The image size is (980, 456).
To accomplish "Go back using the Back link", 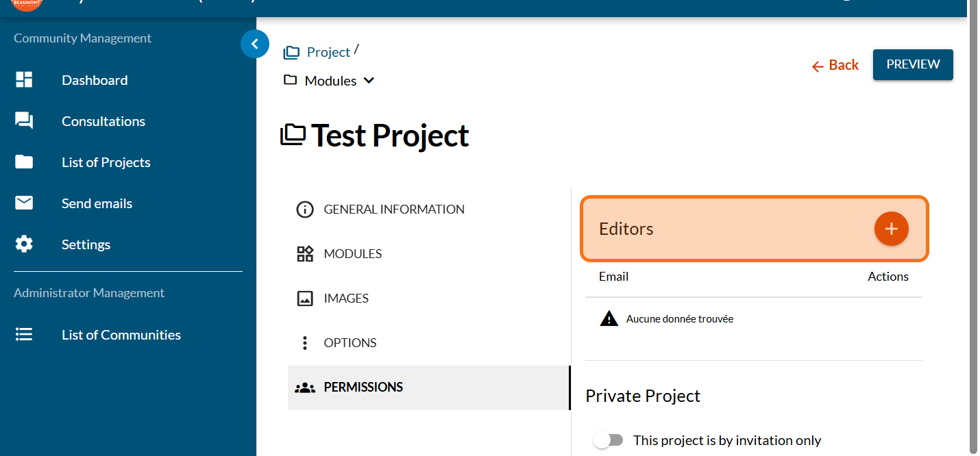I will click(835, 65).
